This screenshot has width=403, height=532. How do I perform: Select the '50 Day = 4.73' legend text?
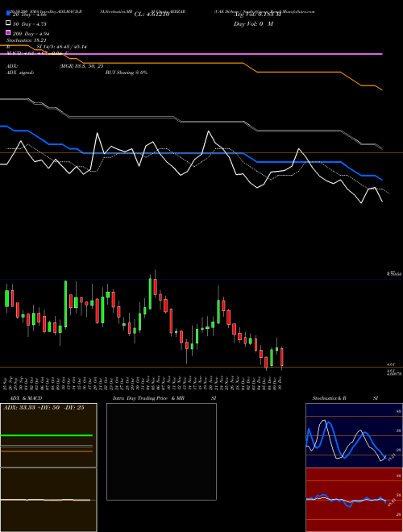(30, 24)
